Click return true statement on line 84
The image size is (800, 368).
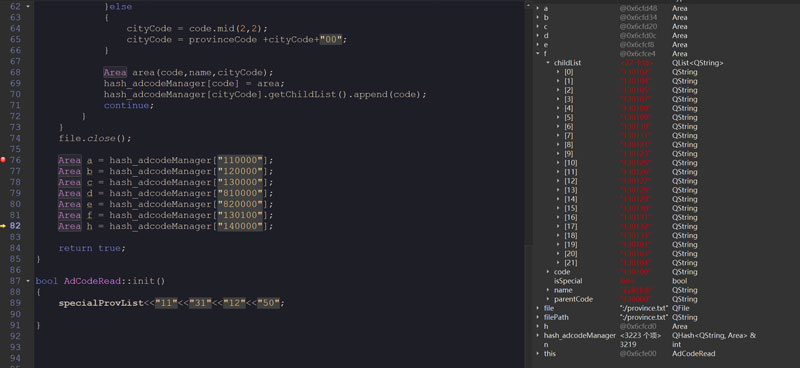click(92, 248)
